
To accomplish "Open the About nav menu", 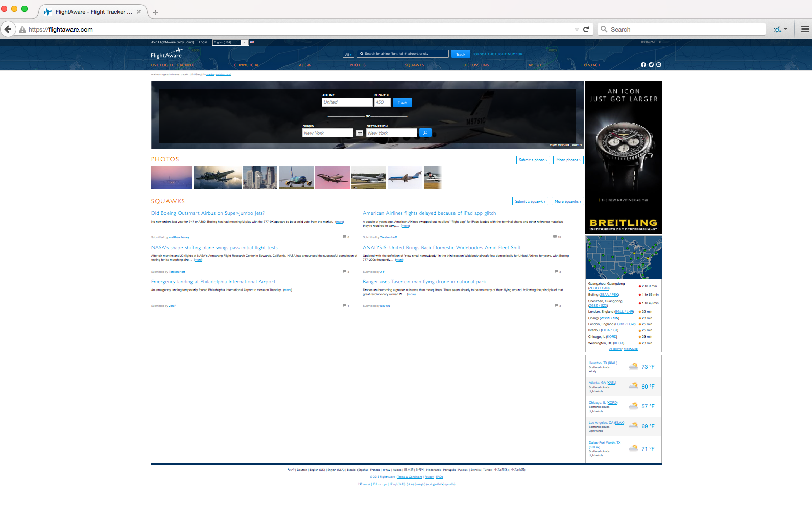I will point(535,65).
